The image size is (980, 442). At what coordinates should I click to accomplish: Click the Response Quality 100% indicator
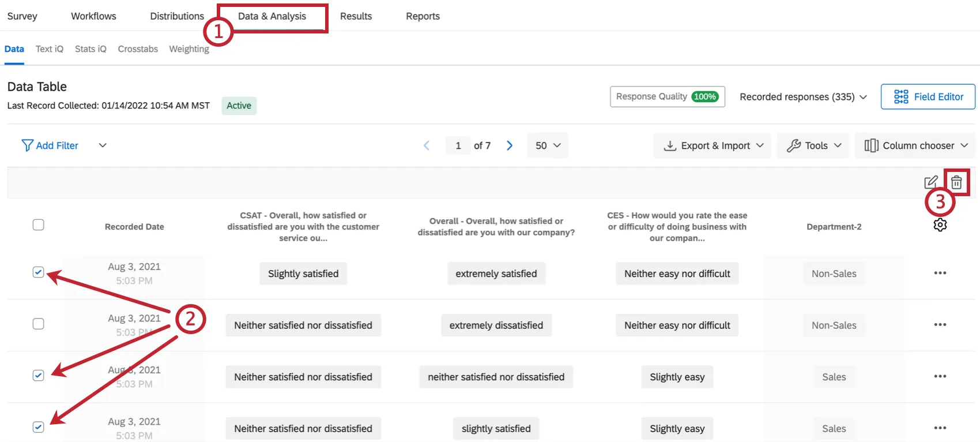coord(667,96)
